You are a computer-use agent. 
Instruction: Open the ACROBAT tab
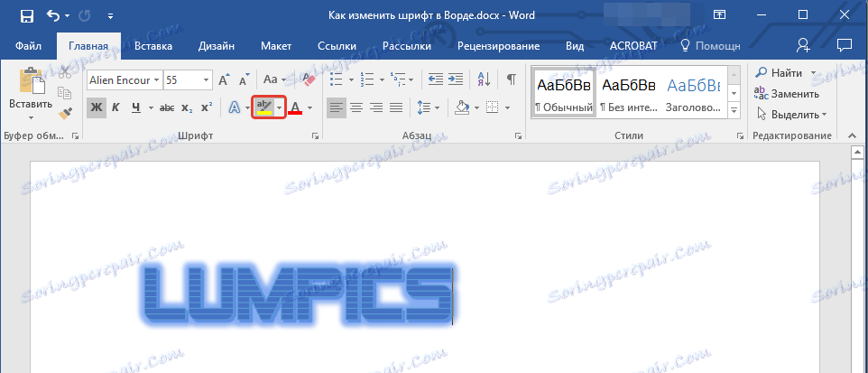click(635, 46)
